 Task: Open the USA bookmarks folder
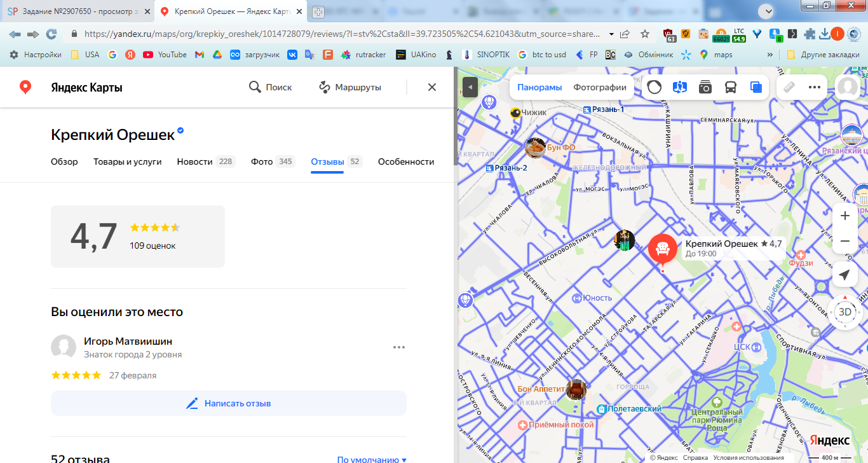85,55
